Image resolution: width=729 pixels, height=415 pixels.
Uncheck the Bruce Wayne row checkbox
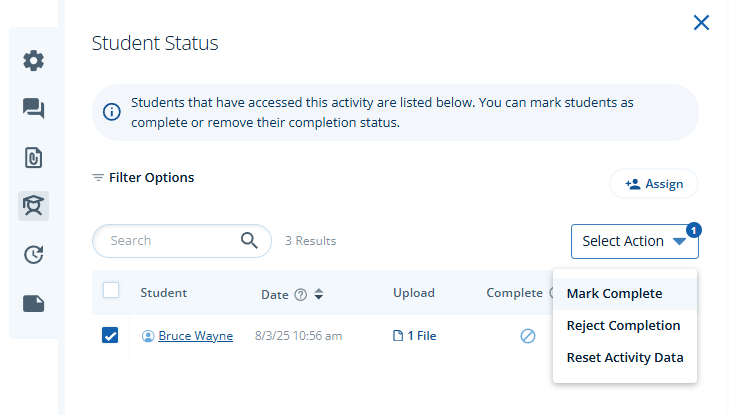click(110, 335)
